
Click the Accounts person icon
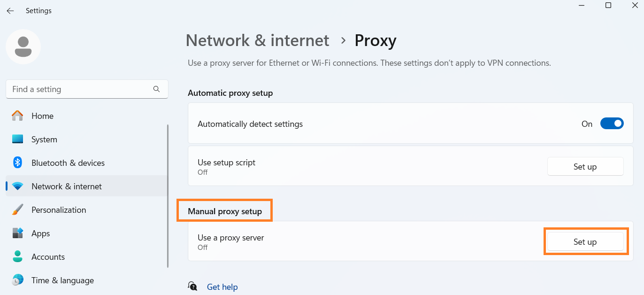(x=17, y=256)
